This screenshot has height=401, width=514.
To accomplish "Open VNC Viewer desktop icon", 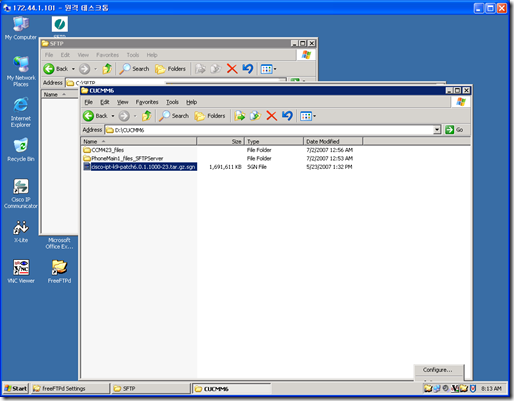I will click(21, 271).
